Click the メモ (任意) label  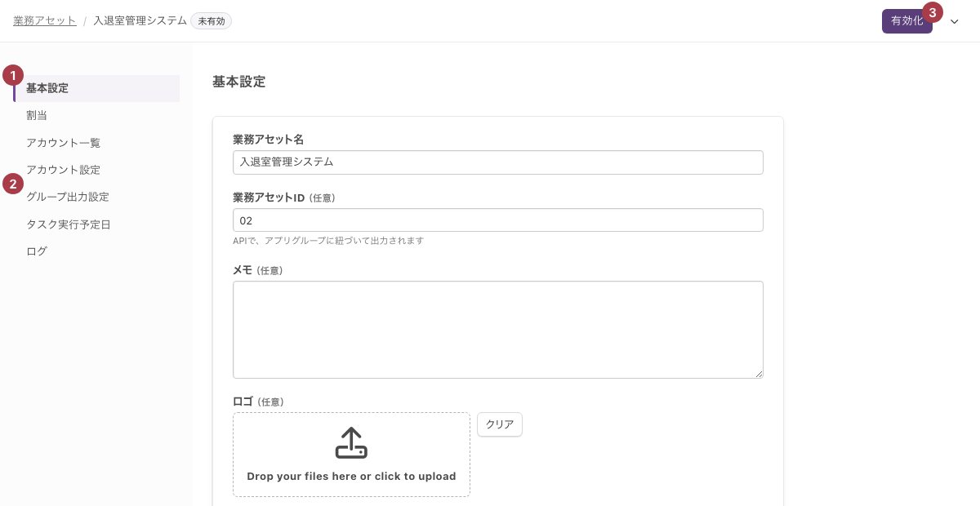pyautogui.click(x=258, y=270)
